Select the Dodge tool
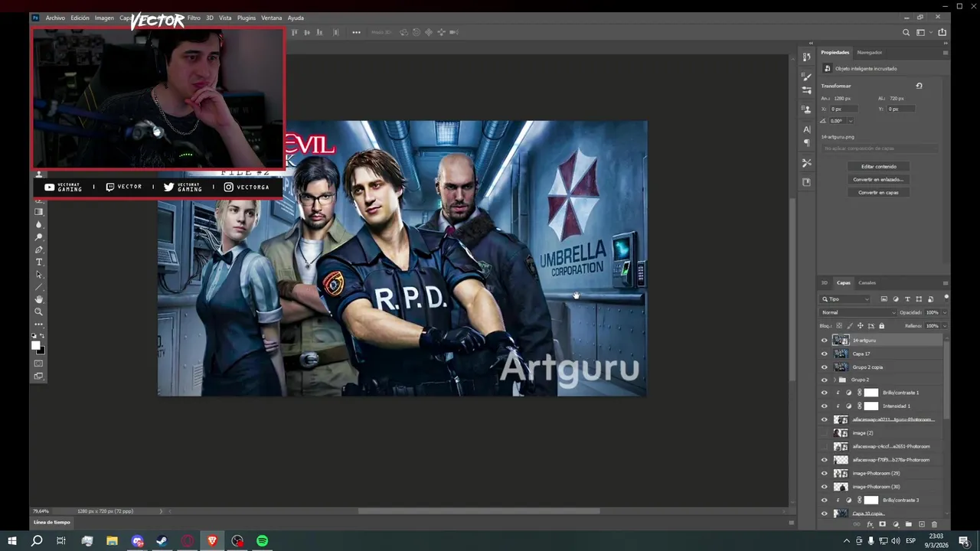Image resolution: width=980 pixels, height=551 pixels. tap(39, 237)
